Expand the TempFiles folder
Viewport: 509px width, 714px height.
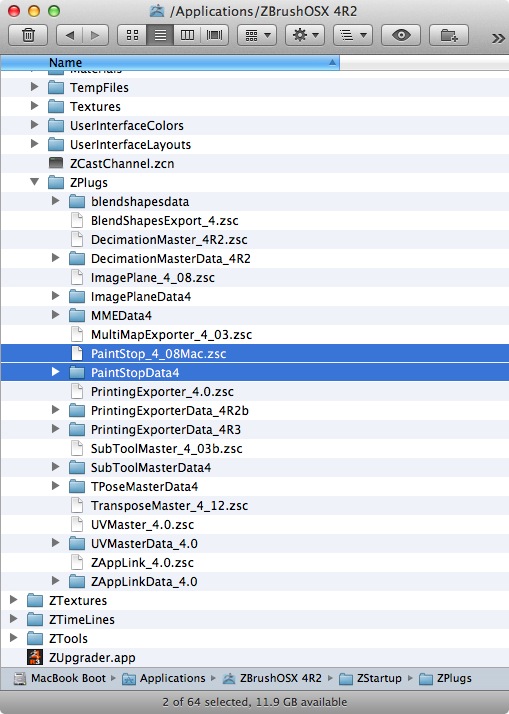tap(34, 87)
